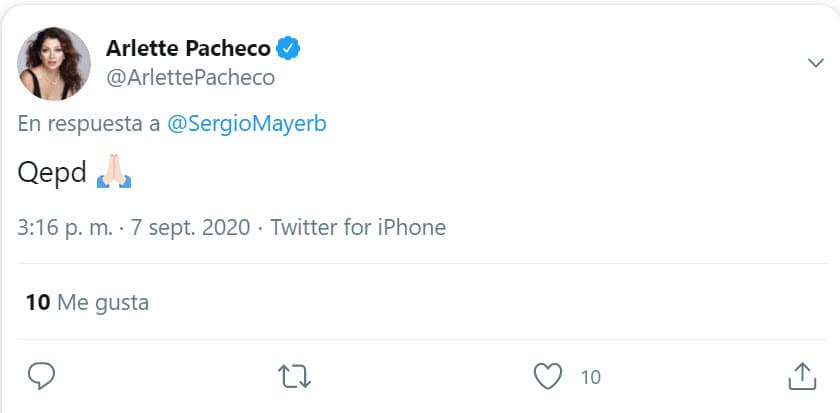Expand the tweet options chevron
Viewport: 840px width, 413px height.
tap(814, 63)
